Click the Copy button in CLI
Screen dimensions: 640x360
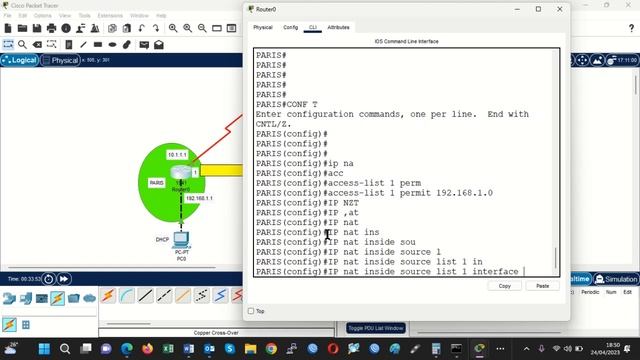tap(504, 286)
